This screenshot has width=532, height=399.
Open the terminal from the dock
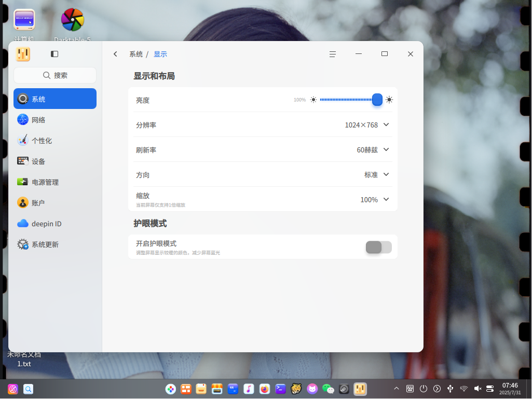280,389
